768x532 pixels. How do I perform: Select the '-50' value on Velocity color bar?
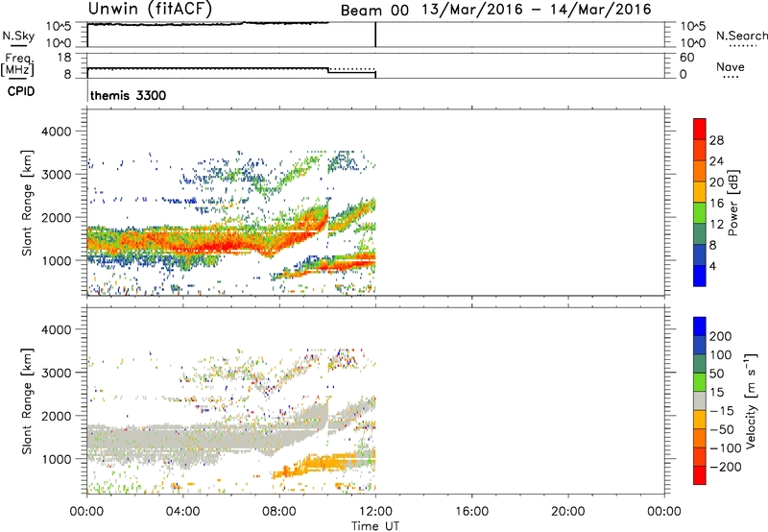tap(722, 429)
